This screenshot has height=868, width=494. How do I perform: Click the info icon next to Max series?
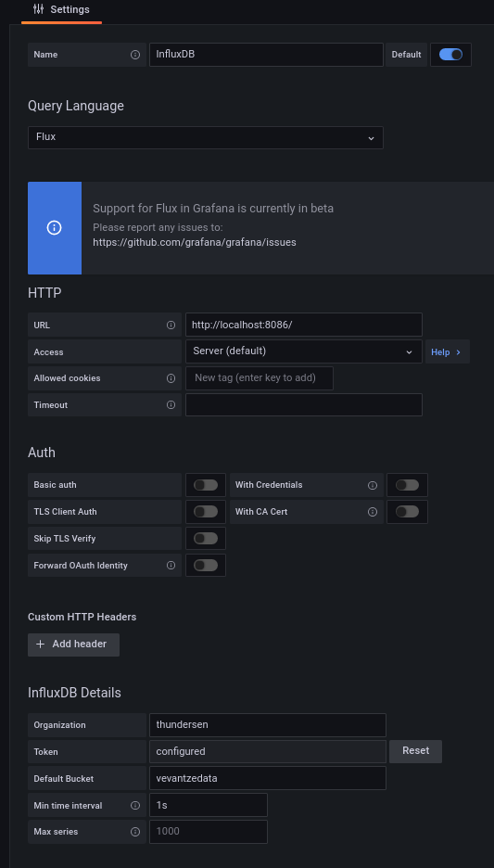pyautogui.click(x=135, y=832)
